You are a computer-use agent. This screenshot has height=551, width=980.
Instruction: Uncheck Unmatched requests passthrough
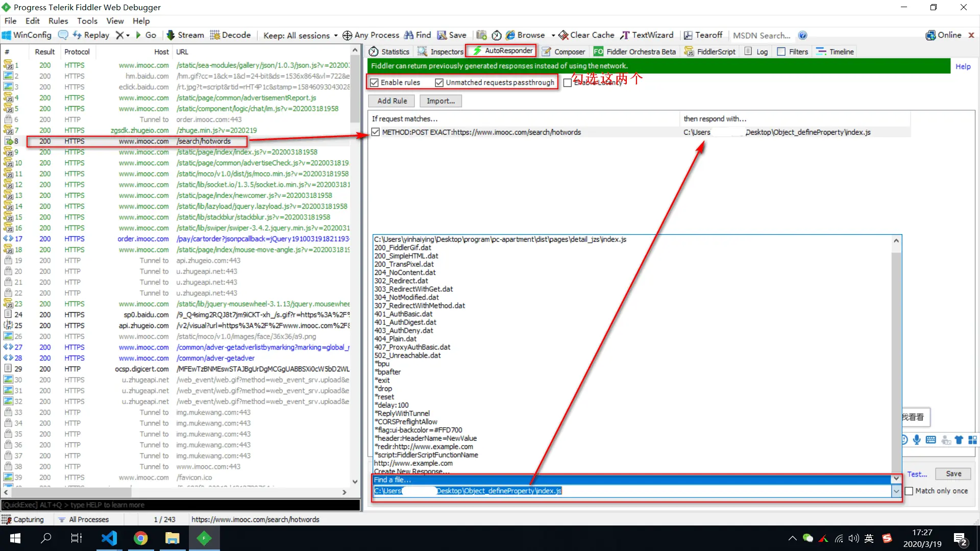pos(439,83)
